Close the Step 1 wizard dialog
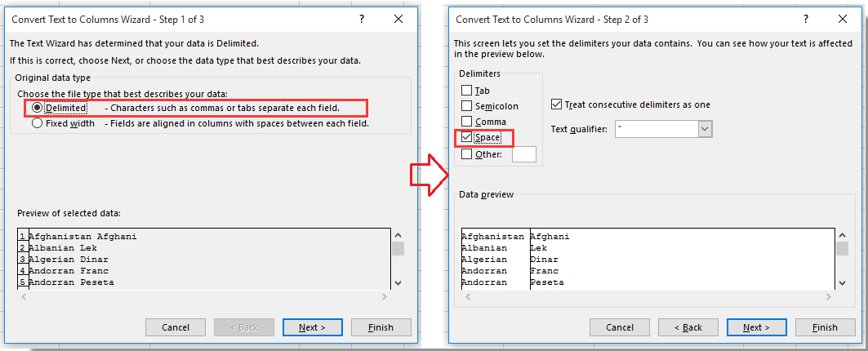The image size is (868, 351). 398,18
